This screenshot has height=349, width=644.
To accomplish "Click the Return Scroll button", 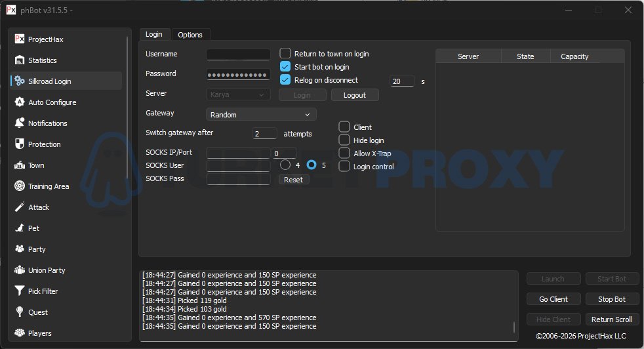I will coord(612,319).
